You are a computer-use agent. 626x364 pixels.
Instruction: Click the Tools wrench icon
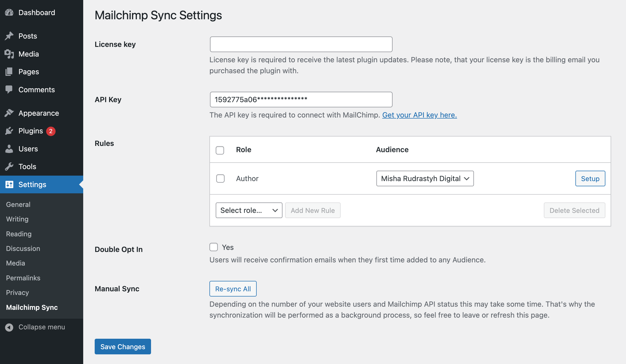pos(9,166)
